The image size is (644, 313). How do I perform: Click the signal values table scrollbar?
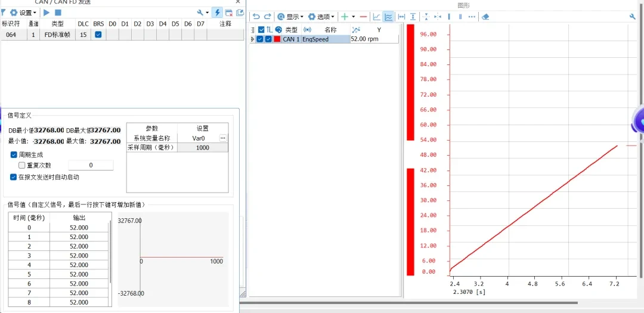[x=110, y=252]
